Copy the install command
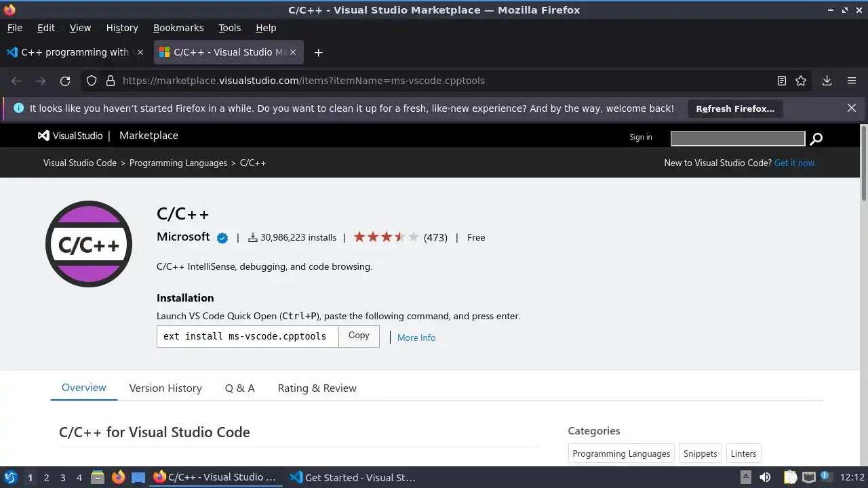Screen dimensions: 868x488 pos(359,335)
